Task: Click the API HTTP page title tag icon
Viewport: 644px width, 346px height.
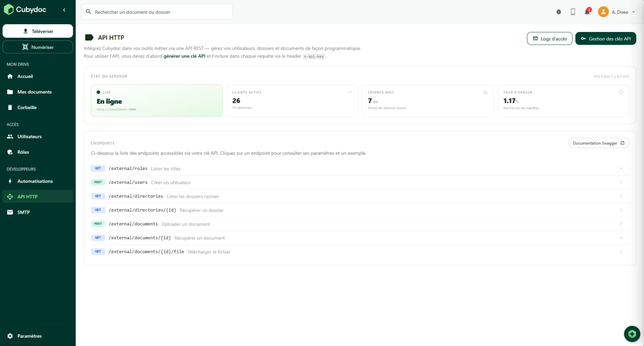Action: point(89,38)
